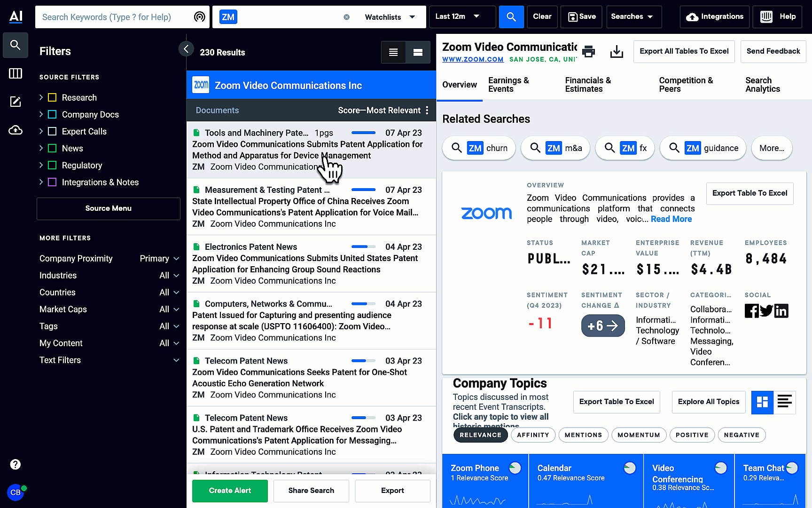Switch to compact list view

(393, 52)
